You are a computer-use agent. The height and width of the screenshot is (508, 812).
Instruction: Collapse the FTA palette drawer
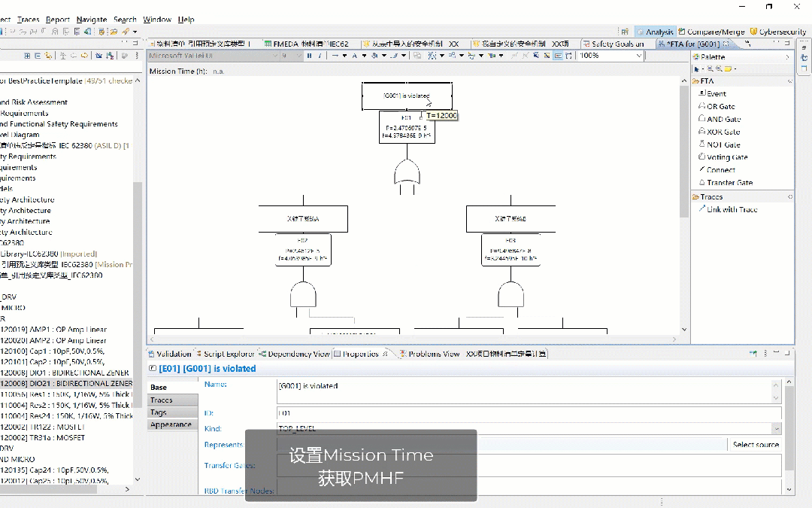point(789,81)
